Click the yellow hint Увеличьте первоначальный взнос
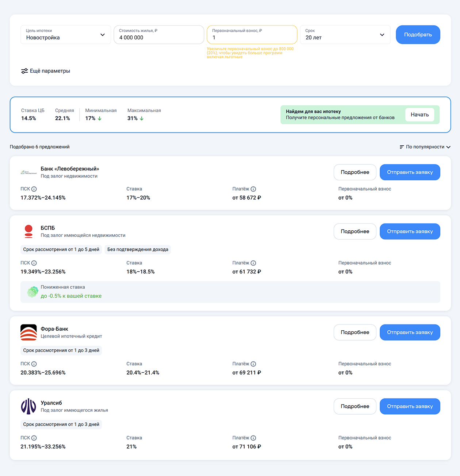This screenshot has width=460, height=476. tap(250, 53)
